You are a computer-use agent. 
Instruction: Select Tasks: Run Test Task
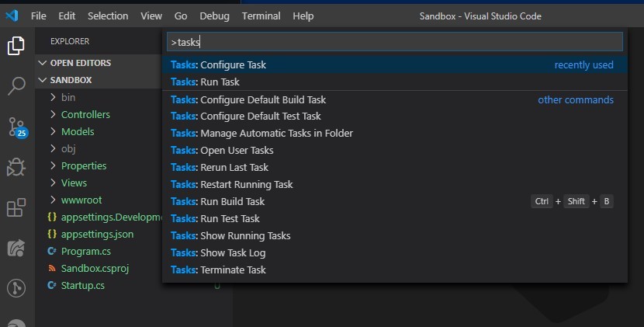click(395, 219)
